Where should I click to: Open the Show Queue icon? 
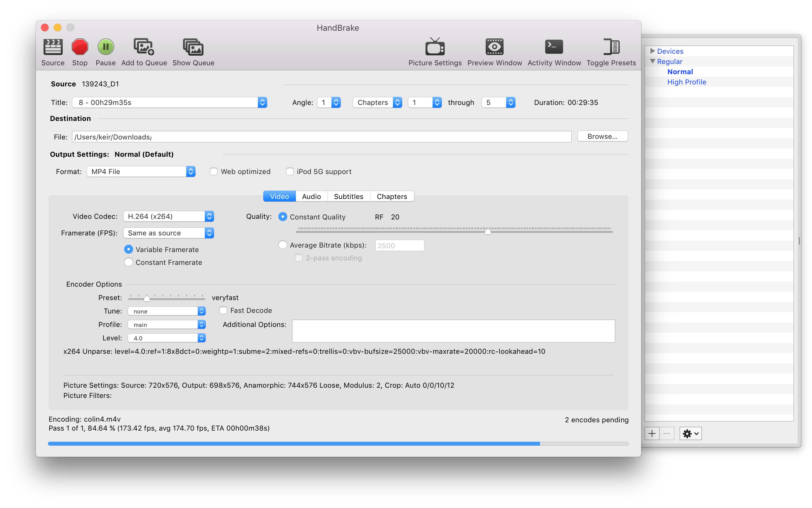pyautogui.click(x=193, y=47)
